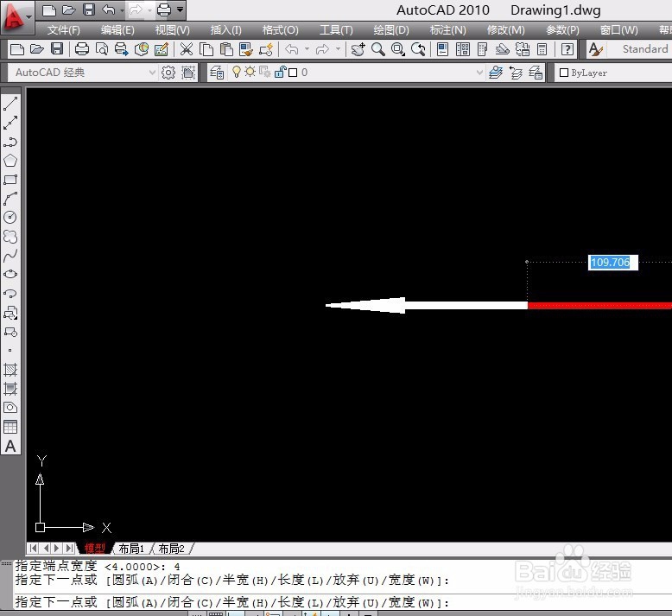This screenshot has height=616, width=672.
Task: Open the undo history dropdown arrow
Action: (122, 10)
